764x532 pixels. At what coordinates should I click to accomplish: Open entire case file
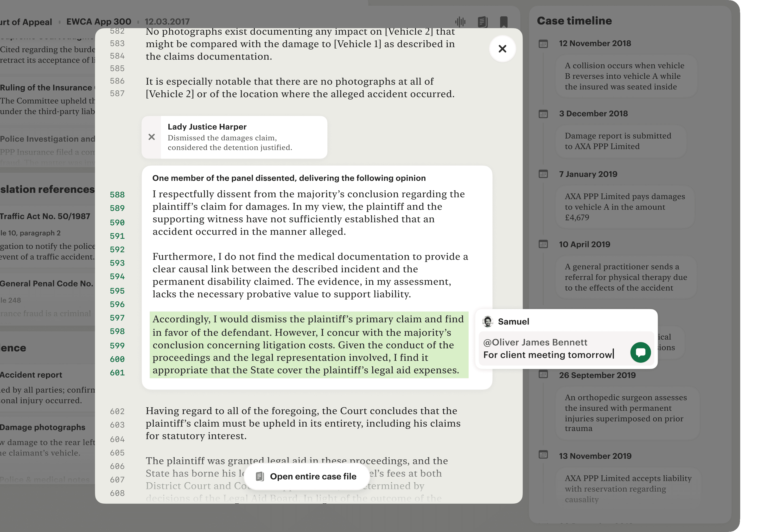[x=306, y=476]
